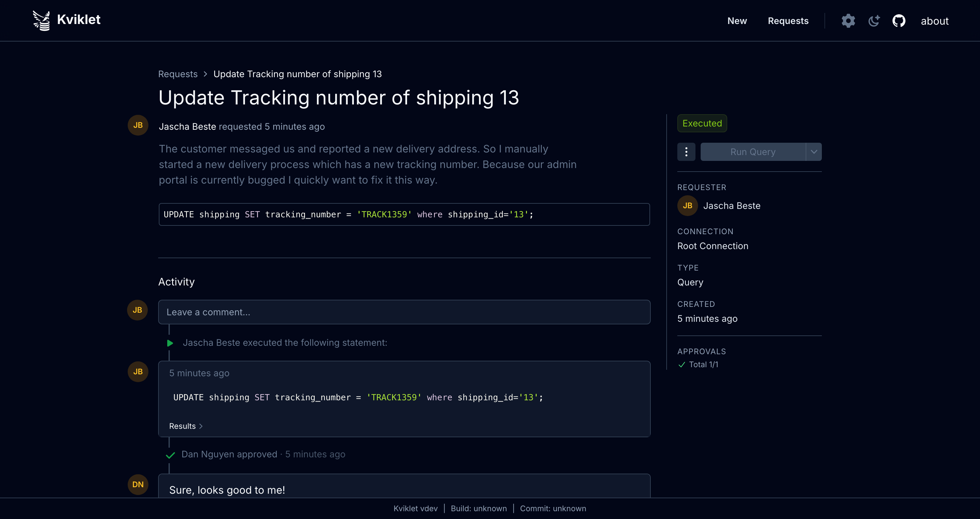980x519 pixels.
Task: Open the about link
Action: [934, 21]
